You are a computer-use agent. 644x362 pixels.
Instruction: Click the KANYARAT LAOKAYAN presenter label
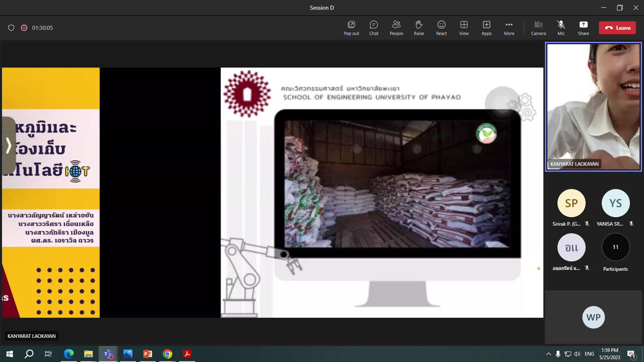(32, 336)
